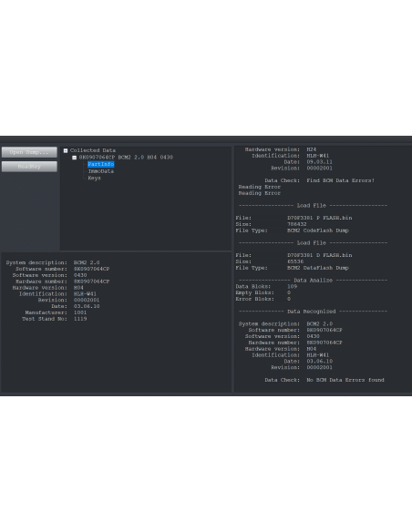Click 'No BCM Data Errors found' message
412x532 pixels.
(x=345, y=380)
